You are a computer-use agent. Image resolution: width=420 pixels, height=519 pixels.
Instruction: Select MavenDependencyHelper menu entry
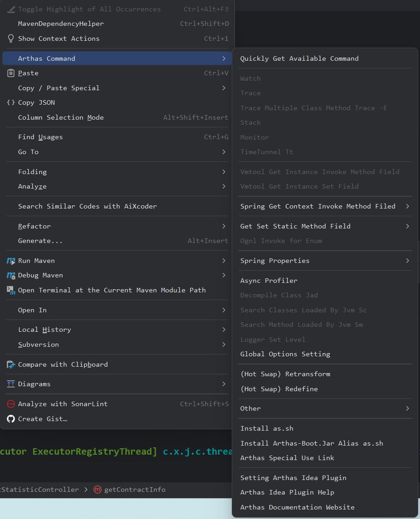[117, 24]
